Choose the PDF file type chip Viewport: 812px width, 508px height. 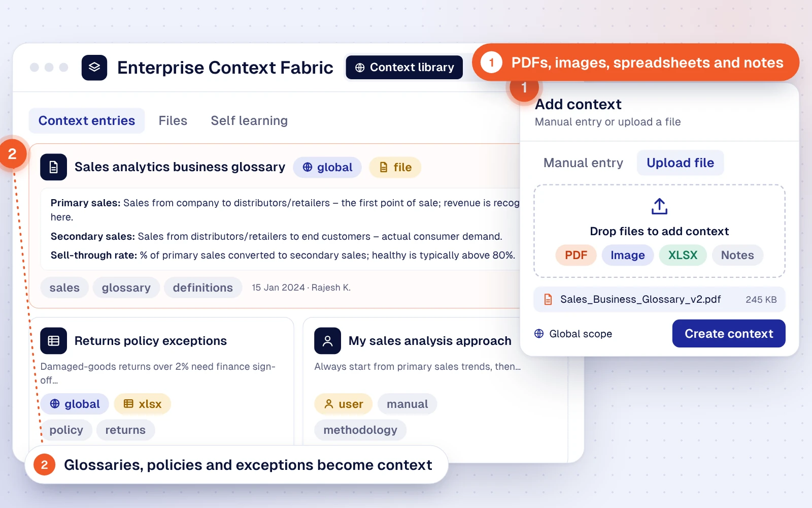pyautogui.click(x=576, y=256)
